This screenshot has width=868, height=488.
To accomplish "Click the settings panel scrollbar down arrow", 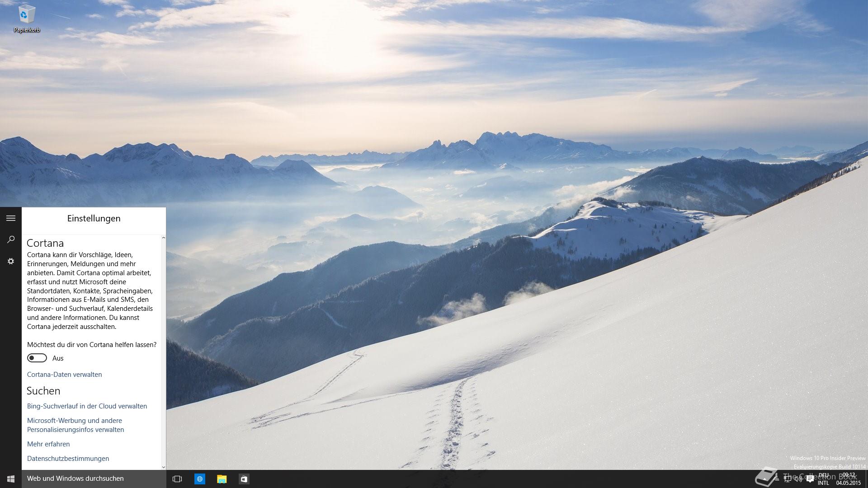I will pyautogui.click(x=163, y=467).
